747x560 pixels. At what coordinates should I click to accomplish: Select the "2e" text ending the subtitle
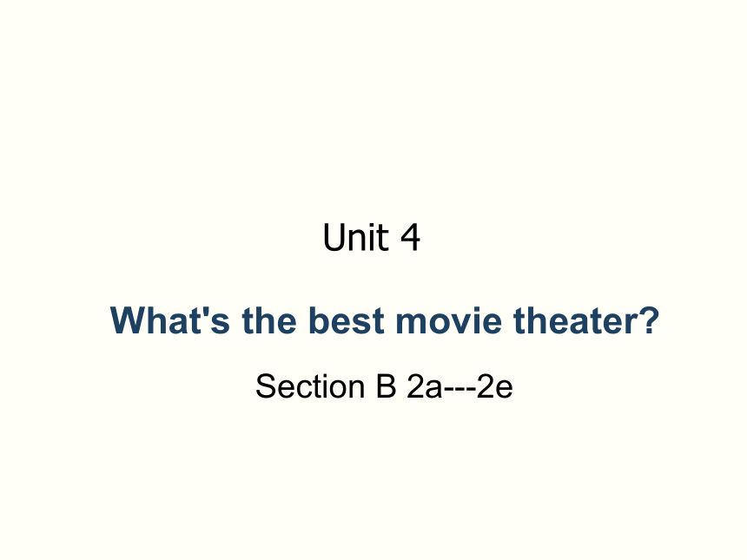(495, 386)
